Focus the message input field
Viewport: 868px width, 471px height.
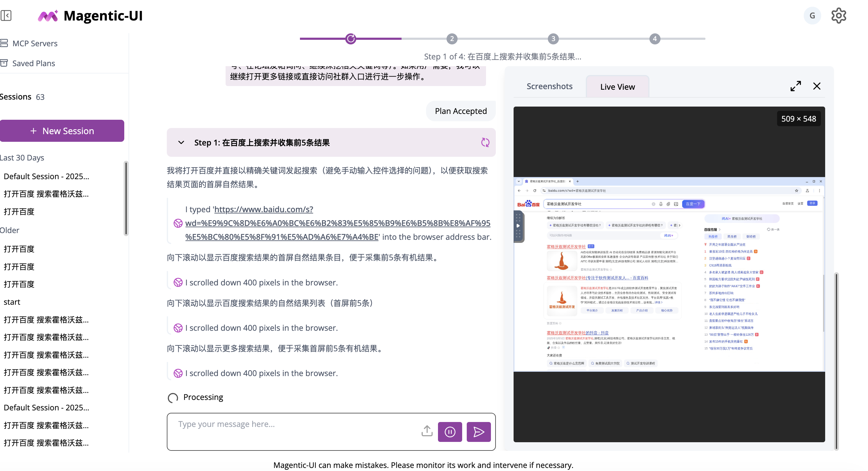point(293,424)
